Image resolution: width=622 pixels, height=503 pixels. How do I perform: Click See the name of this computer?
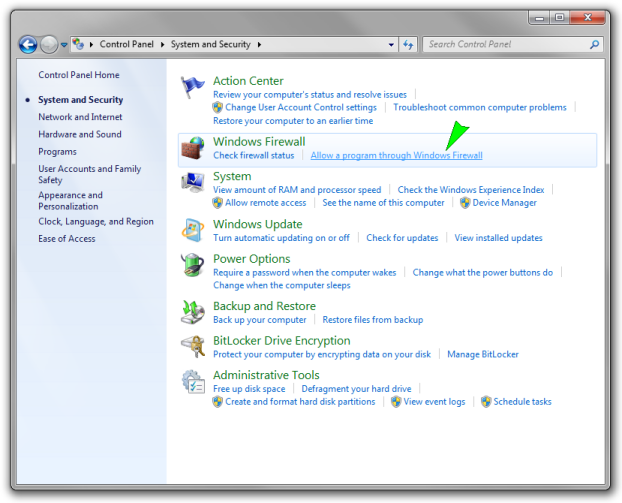click(383, 203)
